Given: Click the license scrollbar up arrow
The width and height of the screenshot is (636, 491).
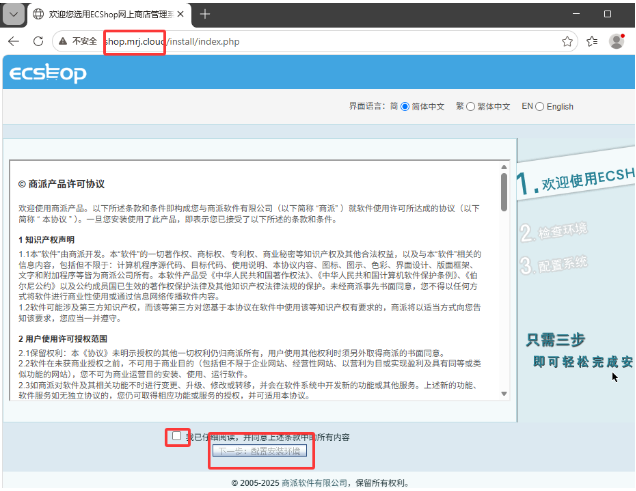Looking at the screenshot, I should coord(504,167).
